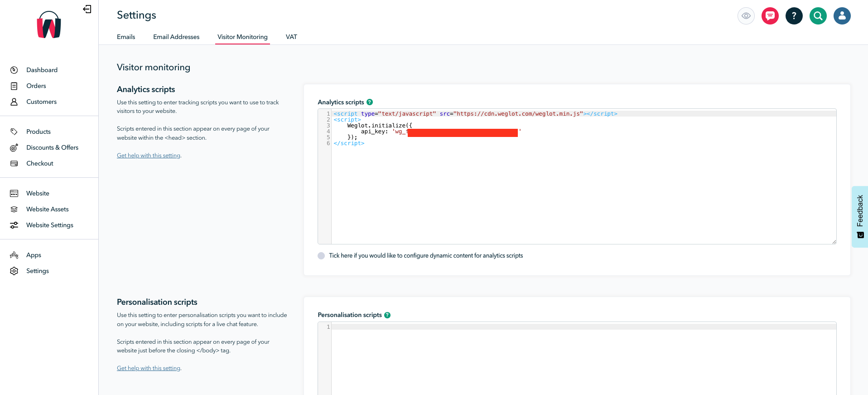Open Dashboard icon in sidebar

coord(14,70)
